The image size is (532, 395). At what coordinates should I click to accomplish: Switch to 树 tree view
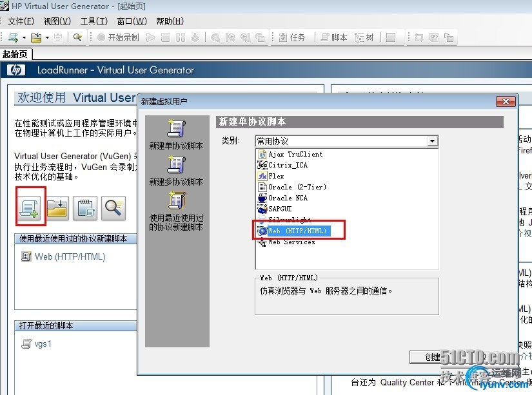pyautogui.click(x=364, y=37)
